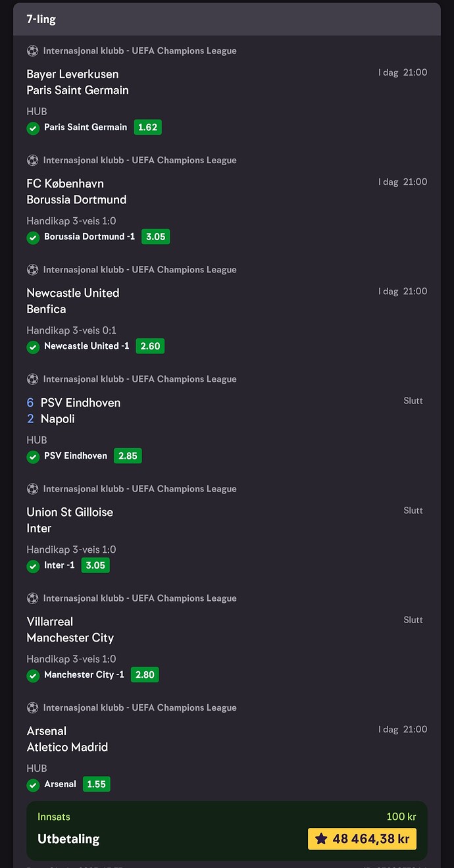Click the soccer ball icon above Arsenal match
454x868 pixels.
[x=32, y=707]
